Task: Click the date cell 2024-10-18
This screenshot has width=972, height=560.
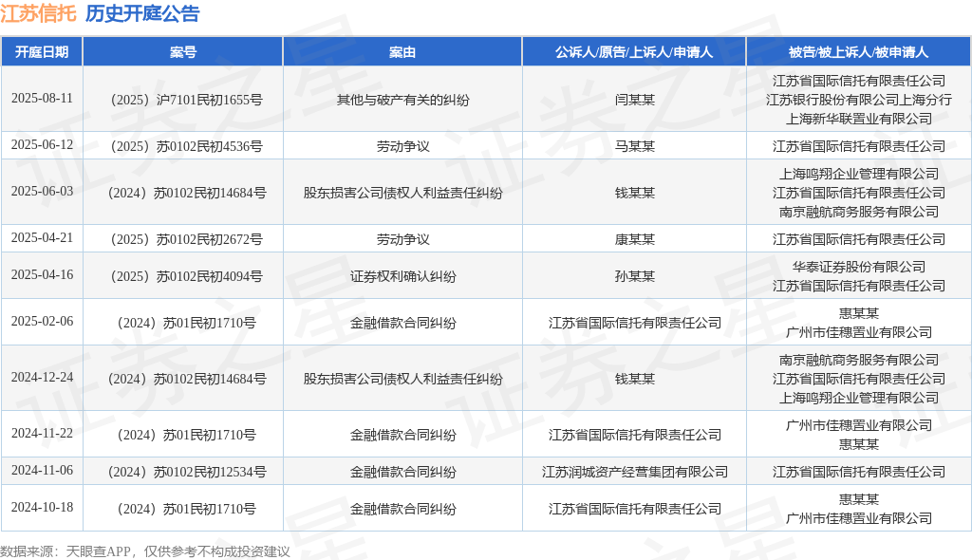Action: pos(42,508)
